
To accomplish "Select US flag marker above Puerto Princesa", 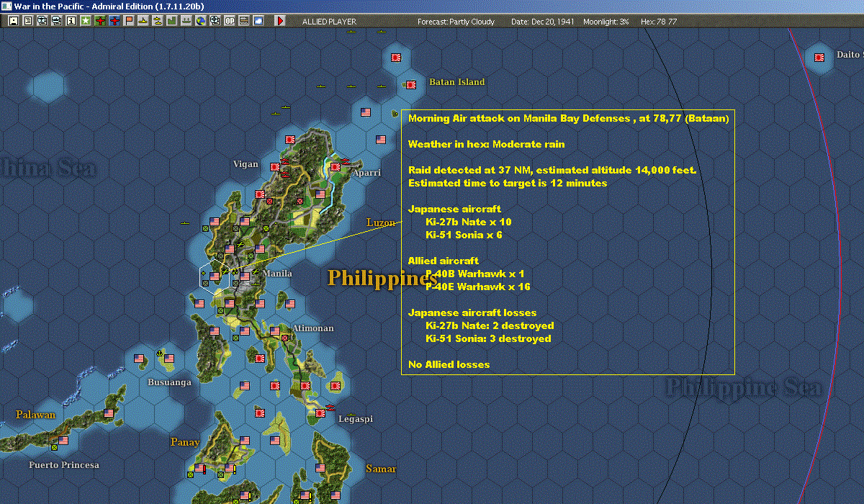I will coord(63,440).
